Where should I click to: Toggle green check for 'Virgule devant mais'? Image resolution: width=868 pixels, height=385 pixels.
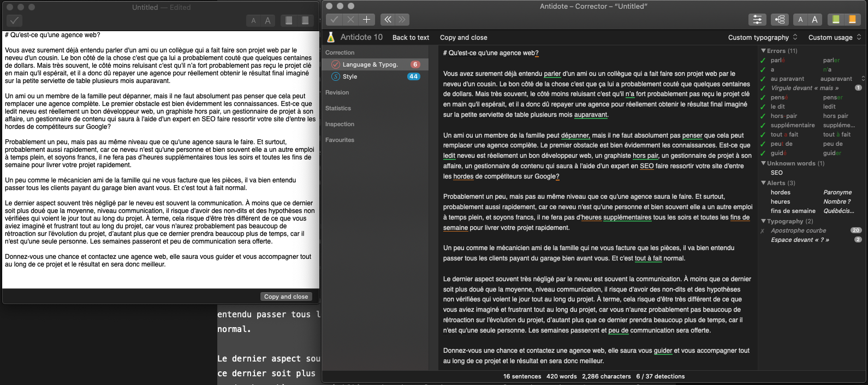pyautogui.click(x=763, y=88)
